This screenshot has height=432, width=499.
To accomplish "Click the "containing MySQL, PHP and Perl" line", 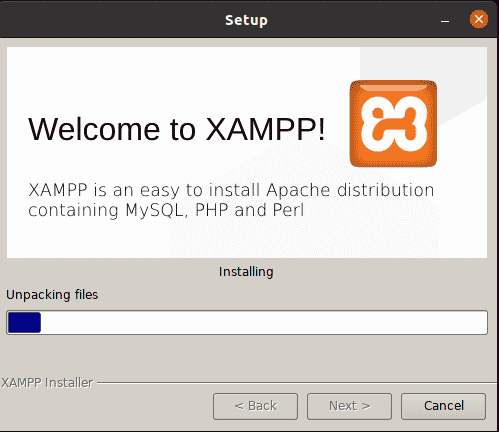I will [166, 210].
